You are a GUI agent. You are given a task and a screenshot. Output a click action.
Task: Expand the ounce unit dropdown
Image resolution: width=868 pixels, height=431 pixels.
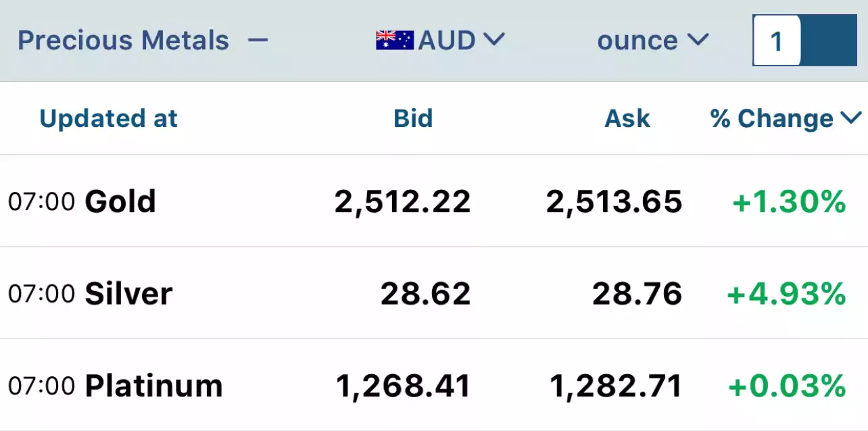(652, 41)
